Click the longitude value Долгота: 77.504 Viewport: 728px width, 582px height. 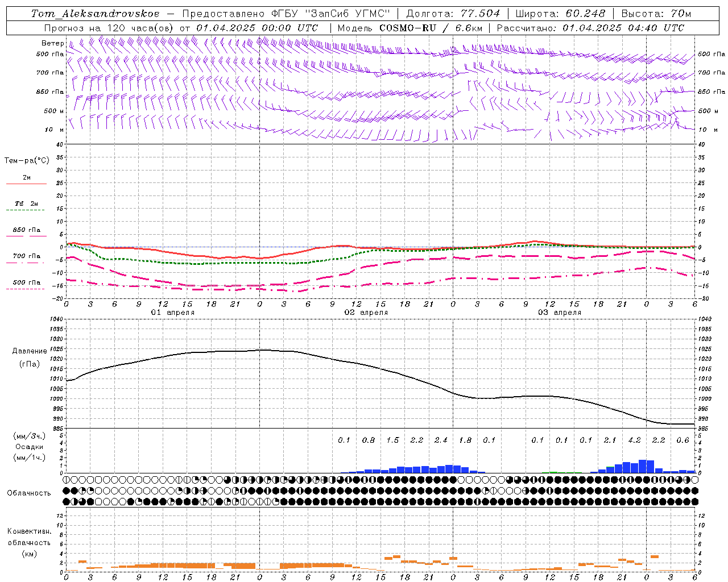click(453, 14)
